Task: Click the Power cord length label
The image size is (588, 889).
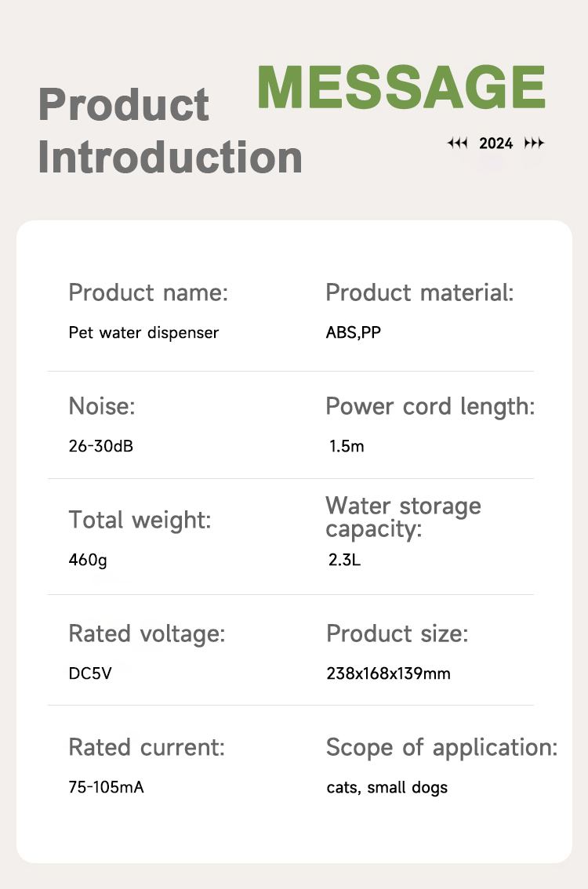Action: 430,406
